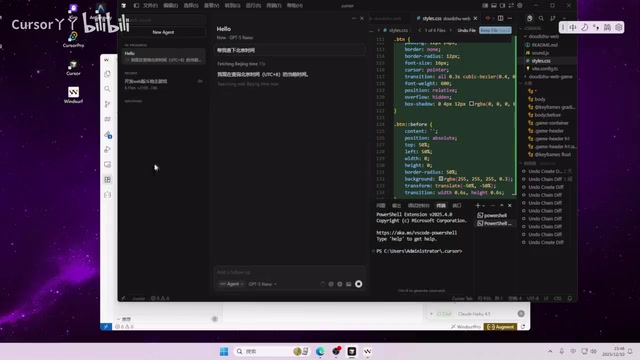640x360 pixels.
Task: Open the 帮助 menu
Action: coord(295,6)
